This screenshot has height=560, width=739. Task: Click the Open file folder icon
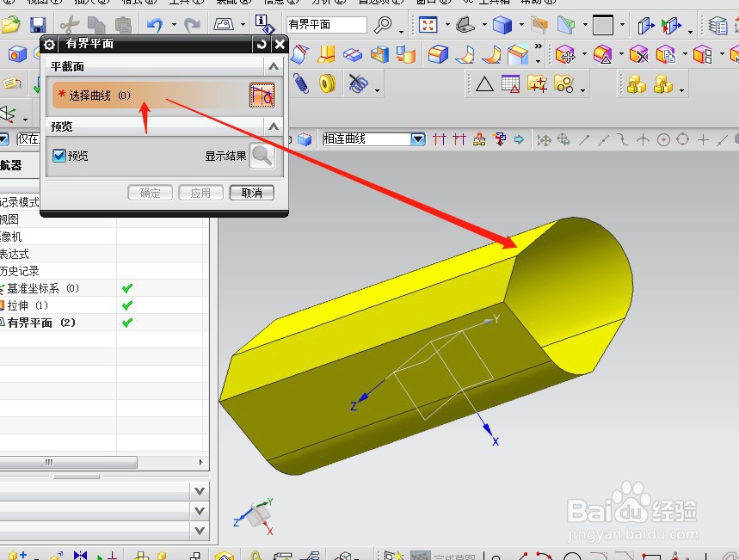[10, 24]
